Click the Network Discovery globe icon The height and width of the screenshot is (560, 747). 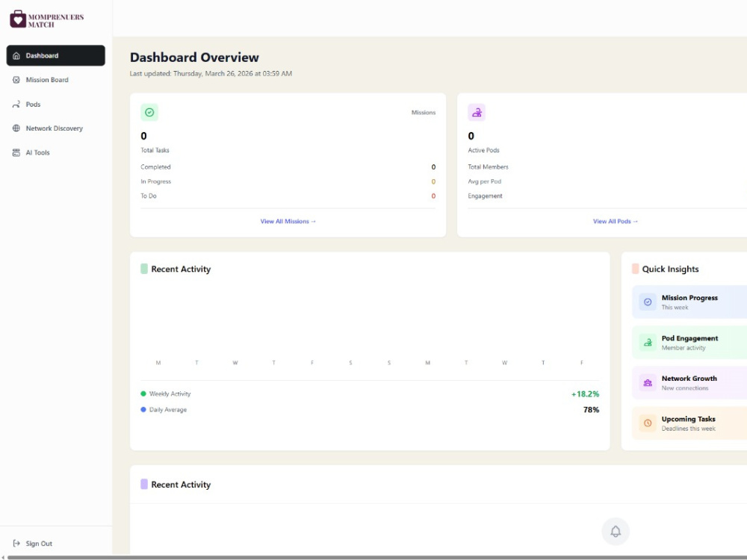pyautogui.click(x=16, y=128)
